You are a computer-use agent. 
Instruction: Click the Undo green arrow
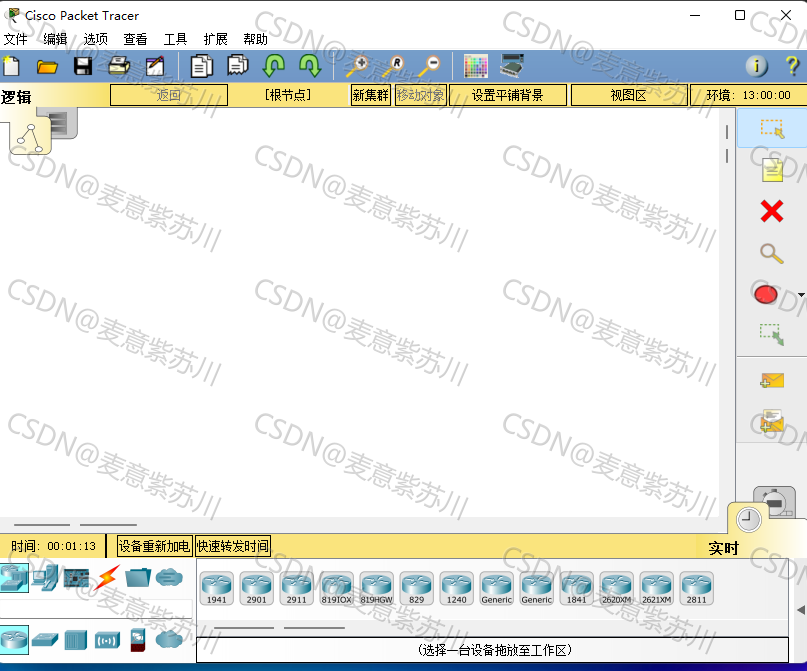(274, 66)
